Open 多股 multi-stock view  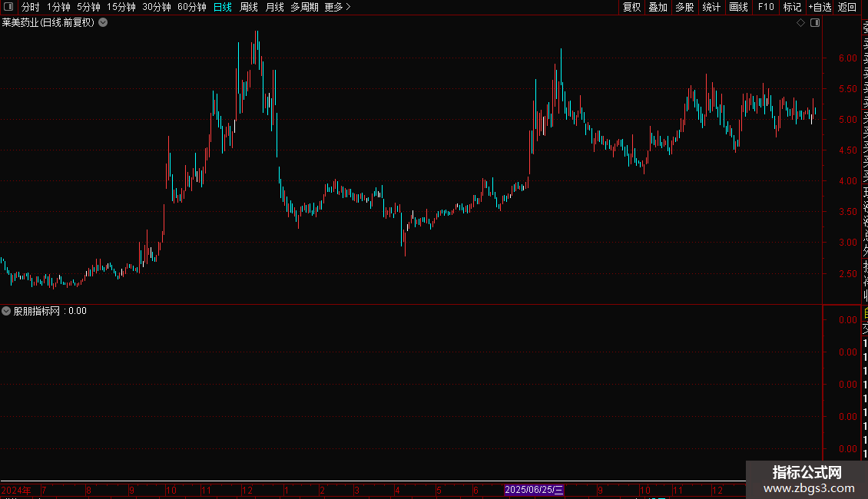point(684,7)
